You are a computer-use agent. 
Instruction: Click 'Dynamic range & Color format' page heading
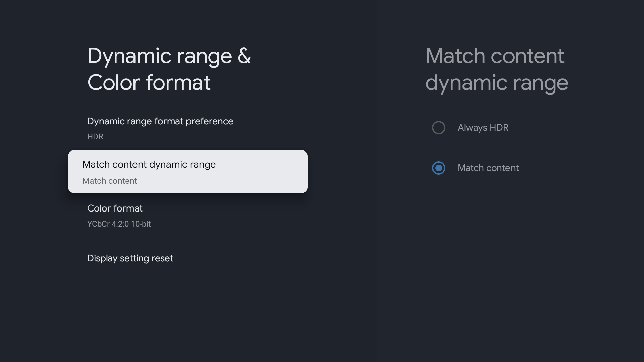point(169,69)
